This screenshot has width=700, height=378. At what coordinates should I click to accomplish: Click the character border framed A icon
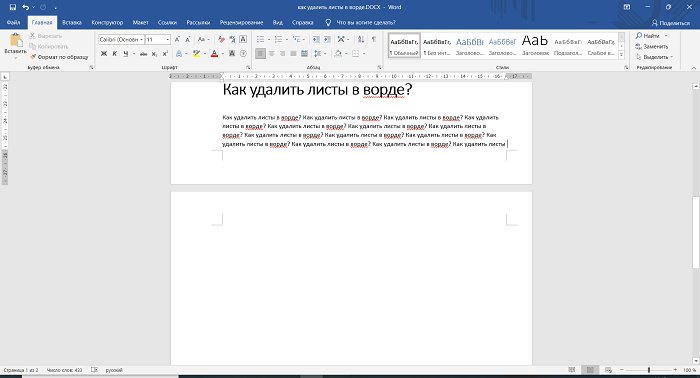(243, 40)
